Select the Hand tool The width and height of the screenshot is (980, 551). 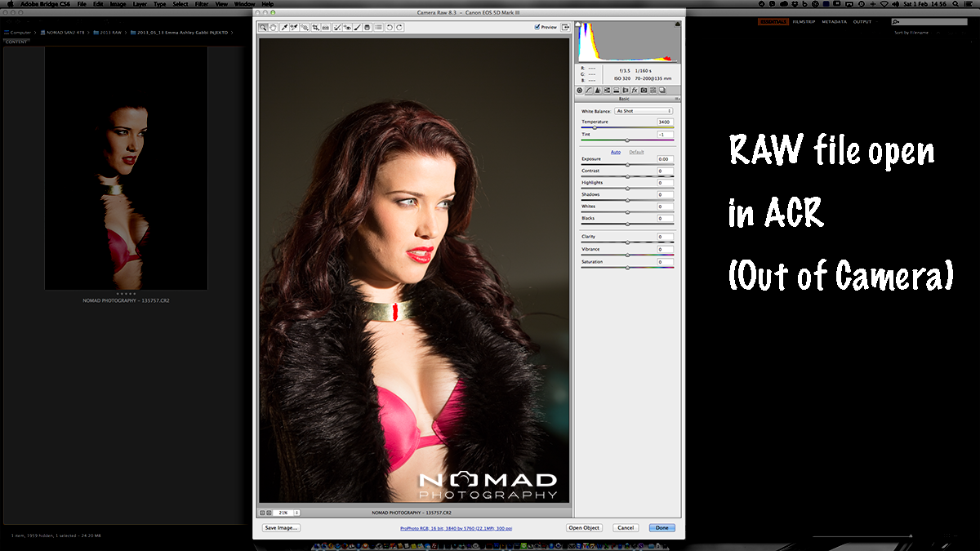pyautogui.click(x=273, y=27)
